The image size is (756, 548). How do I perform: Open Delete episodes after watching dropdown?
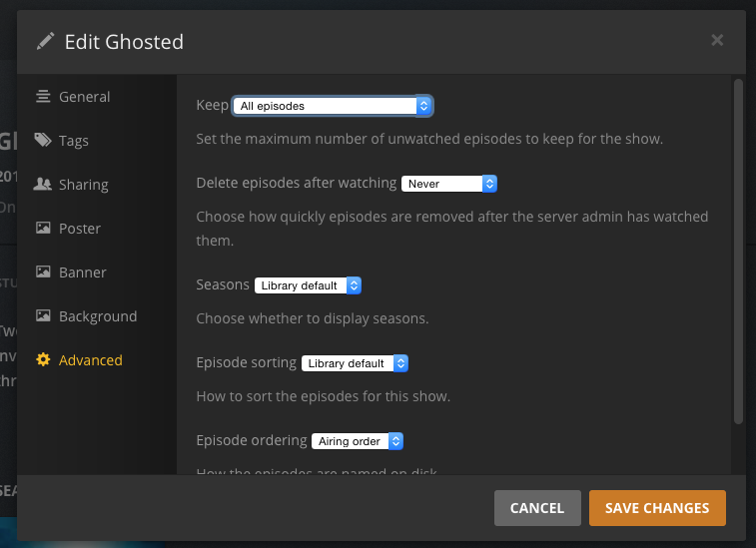coord(448,184)
